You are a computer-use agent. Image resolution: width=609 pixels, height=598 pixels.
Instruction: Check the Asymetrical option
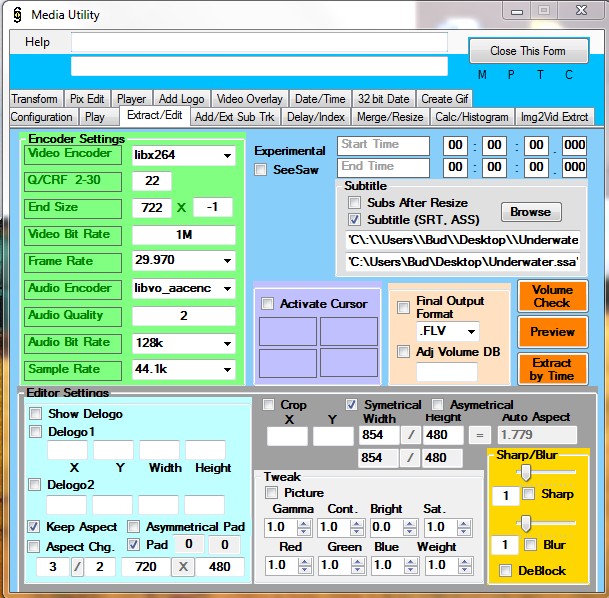[438, 405]
